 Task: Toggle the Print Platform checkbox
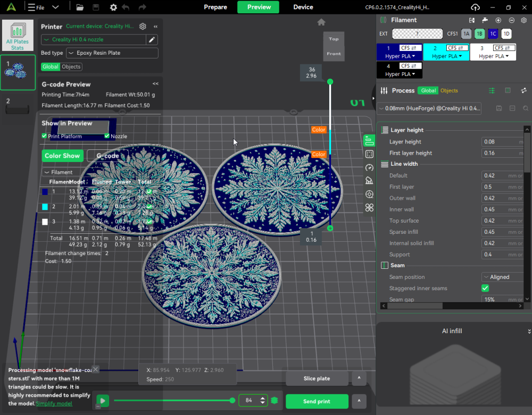[x=44, y=136]
